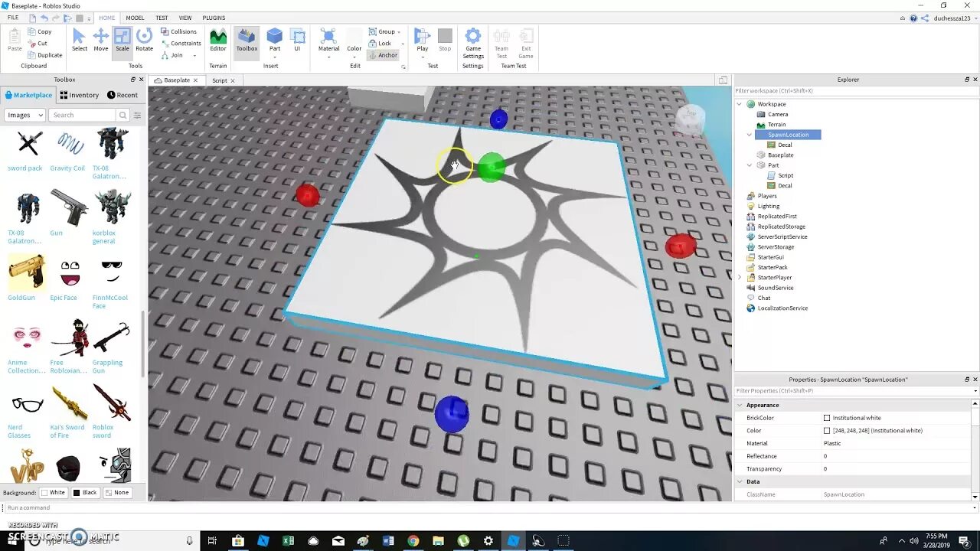The image size is (980, 551).
Task: Open the FILE menu
Action: point(13,18)
